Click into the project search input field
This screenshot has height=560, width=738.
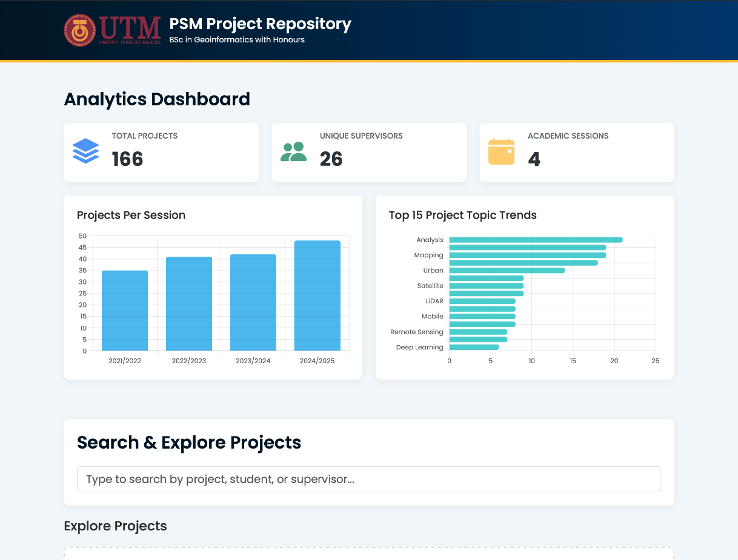click(368, 479)
